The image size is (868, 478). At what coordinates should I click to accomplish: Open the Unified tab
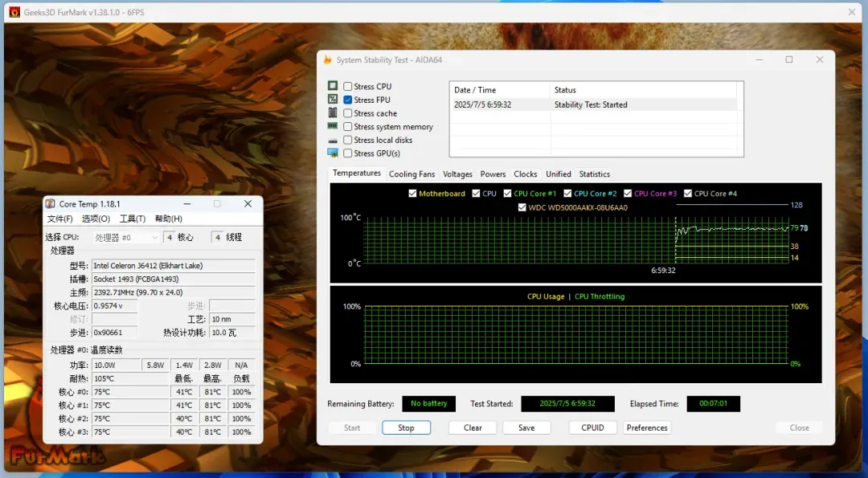pyautogui.click(x=559, y=174)
